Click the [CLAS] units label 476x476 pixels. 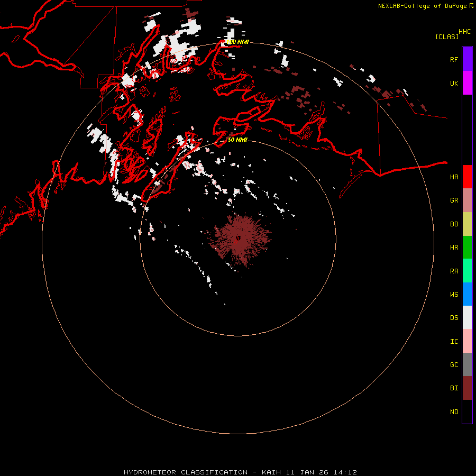point(447,36)
